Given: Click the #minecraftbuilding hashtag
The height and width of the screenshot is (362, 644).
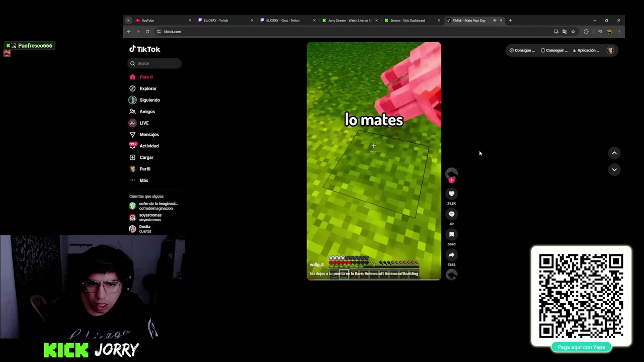Looking at the screenshot, I should (401, 274).
